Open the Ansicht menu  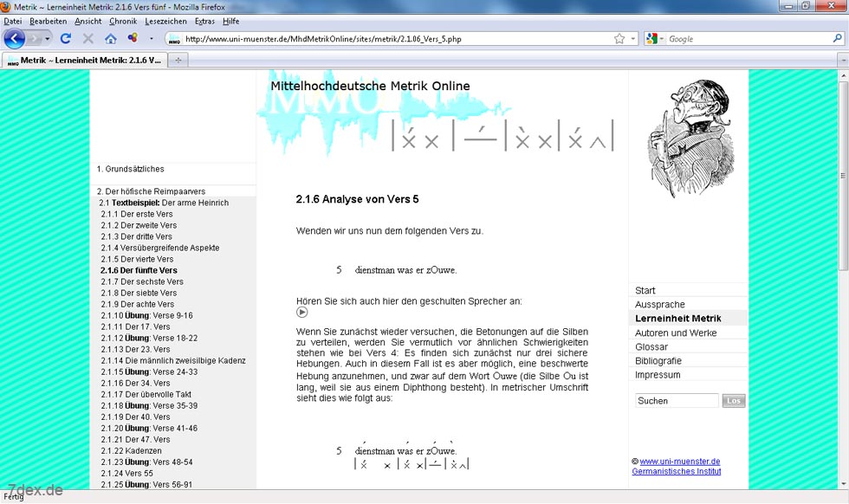88,21
